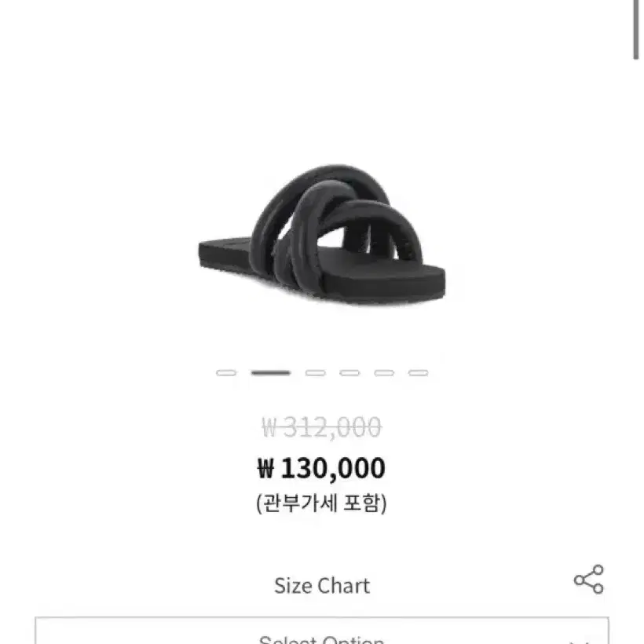Click the sale price ₩130,000
This screenshot has width=644, height=644.
[x=321, y=468]
